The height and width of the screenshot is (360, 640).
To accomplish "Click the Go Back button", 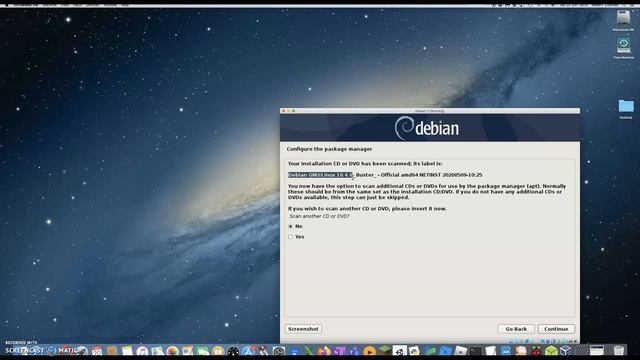I will tap(516, 329).
